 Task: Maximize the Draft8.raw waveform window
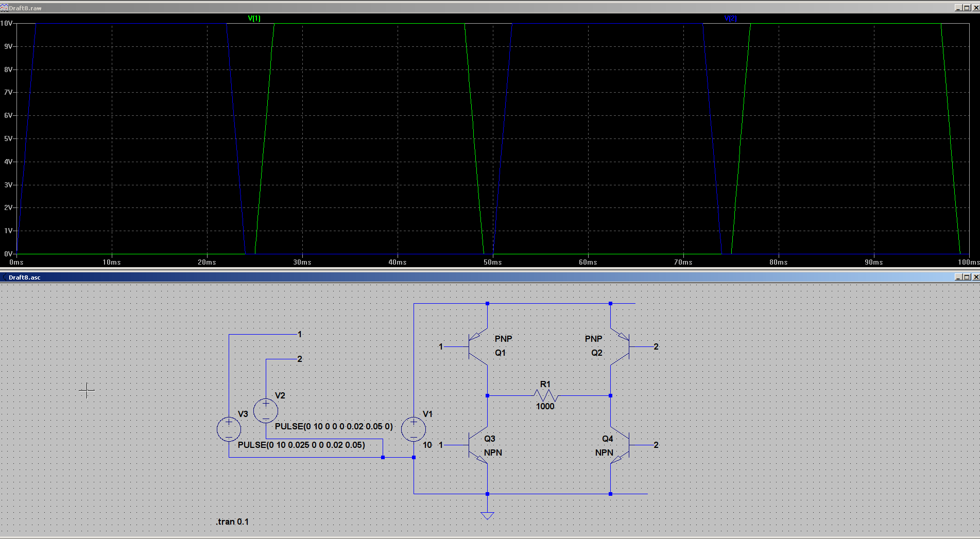click(x=966, y=8)
